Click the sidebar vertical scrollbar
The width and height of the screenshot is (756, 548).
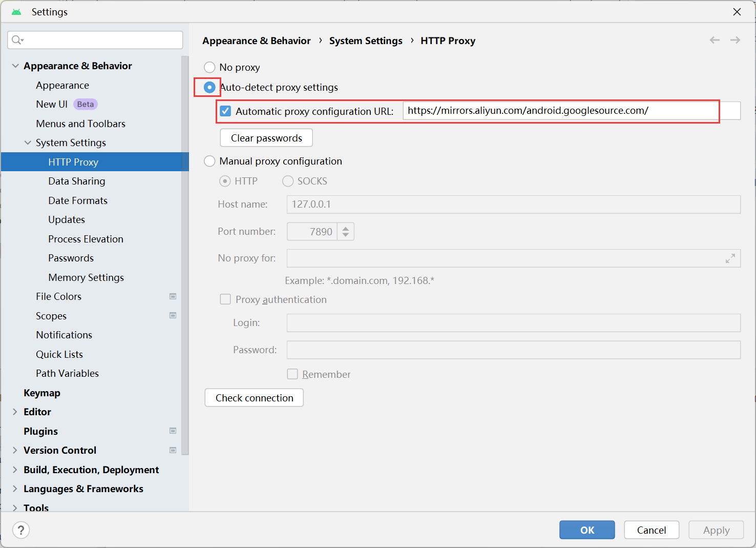[x=185, y=255]
